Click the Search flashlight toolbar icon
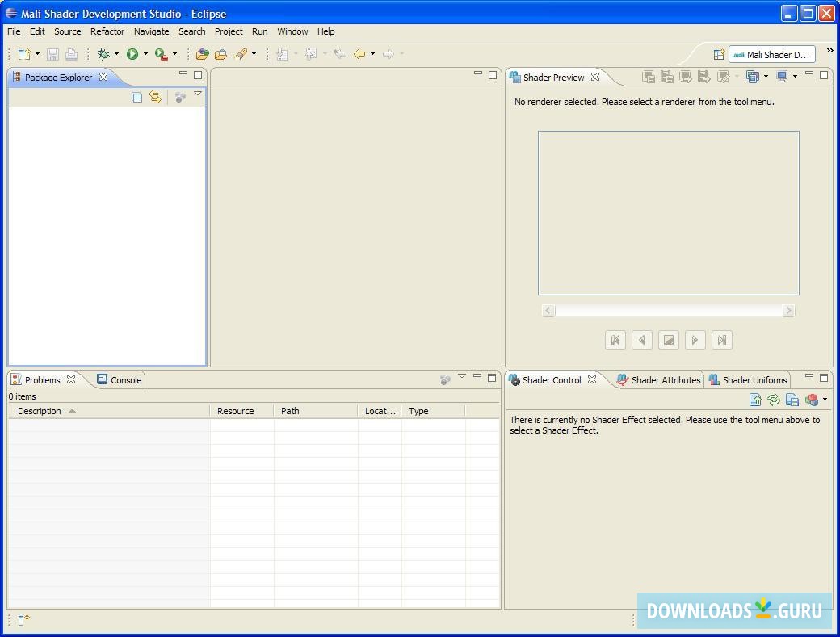840x637 pixels. 241,54
